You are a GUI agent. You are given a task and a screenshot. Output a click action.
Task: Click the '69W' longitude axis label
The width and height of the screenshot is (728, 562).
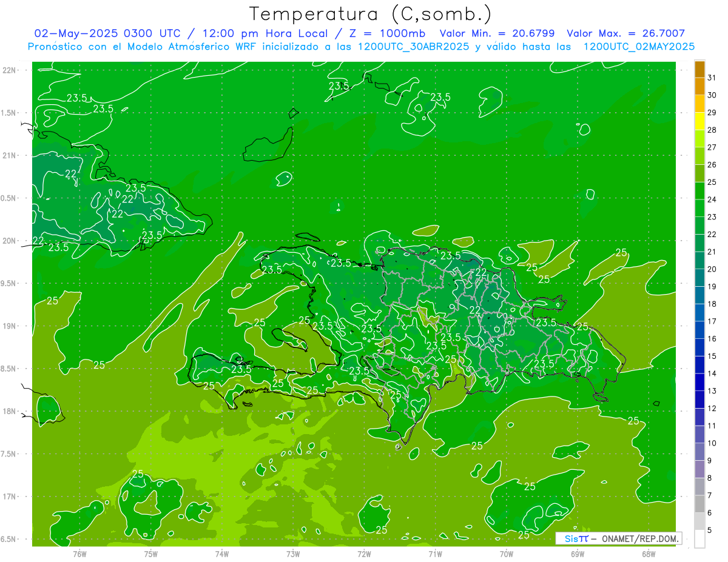pos(578,554)
